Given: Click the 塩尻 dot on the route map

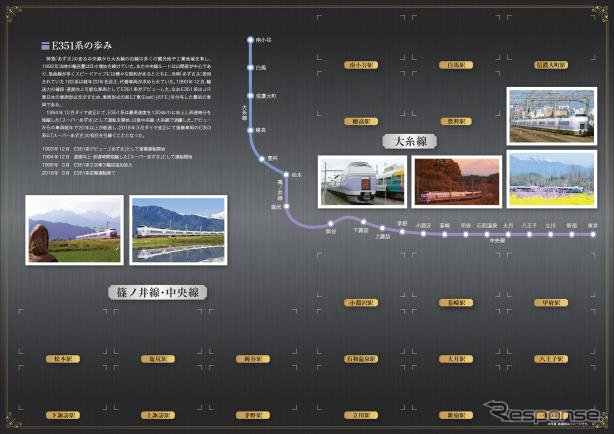Looking at the screenshot, I should [287, 206].
